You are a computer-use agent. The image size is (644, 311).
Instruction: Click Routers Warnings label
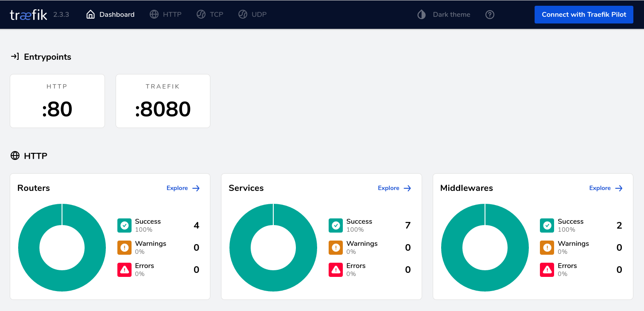[x=151, y=244]
